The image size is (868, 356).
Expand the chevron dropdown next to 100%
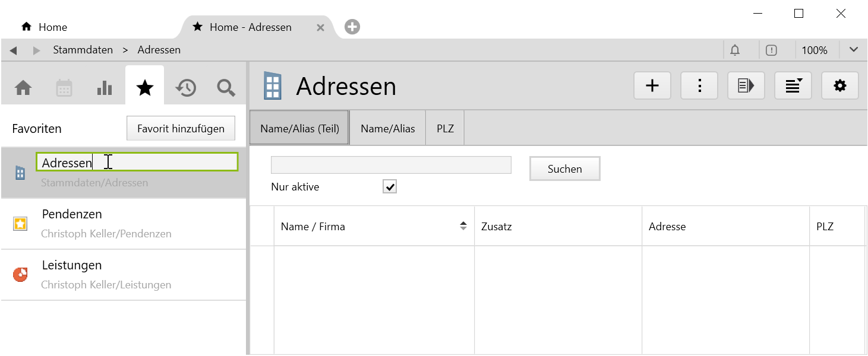point(854,50)
